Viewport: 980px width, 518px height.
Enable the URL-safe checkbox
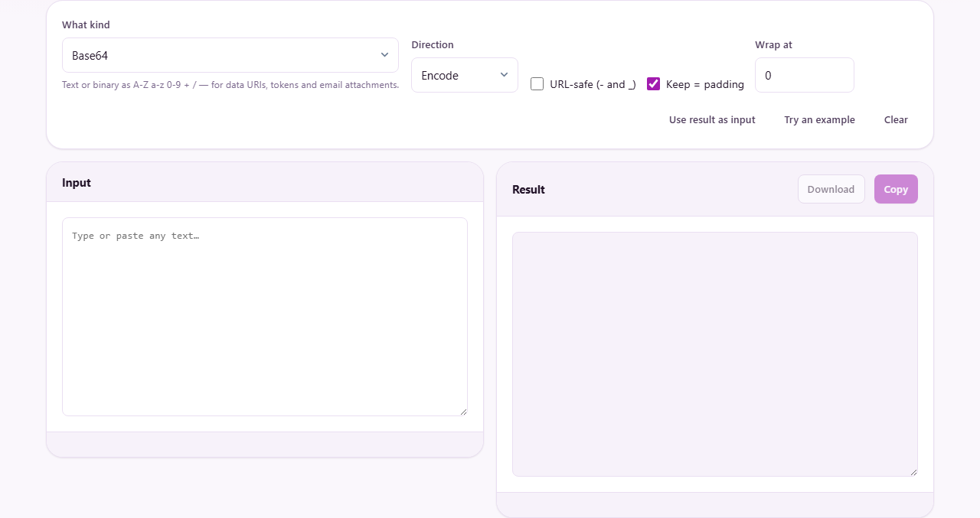point(537,84)
